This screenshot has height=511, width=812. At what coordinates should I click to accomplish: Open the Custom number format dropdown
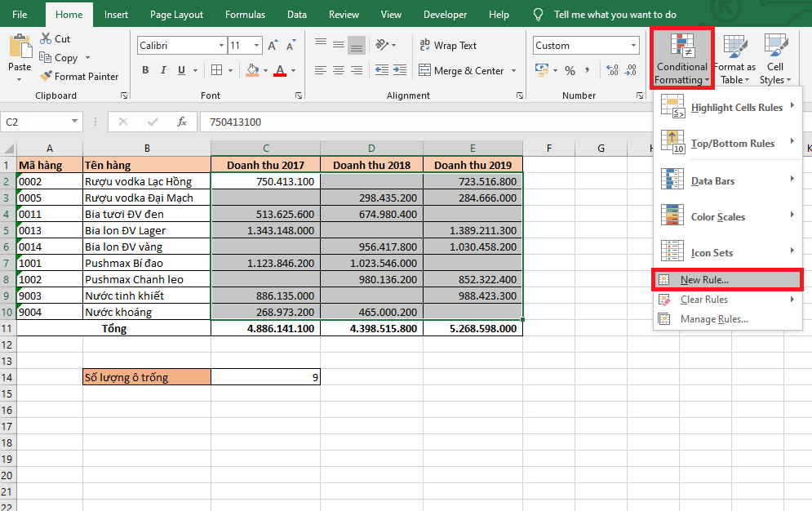(x=635, y=46)
